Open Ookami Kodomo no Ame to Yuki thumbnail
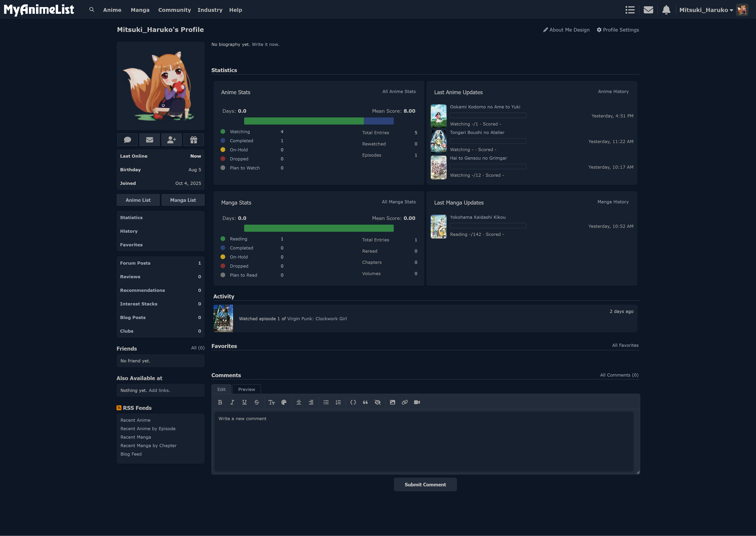Image resolution: width=756 pixels, height=536 pixels. tap(438, 116)
